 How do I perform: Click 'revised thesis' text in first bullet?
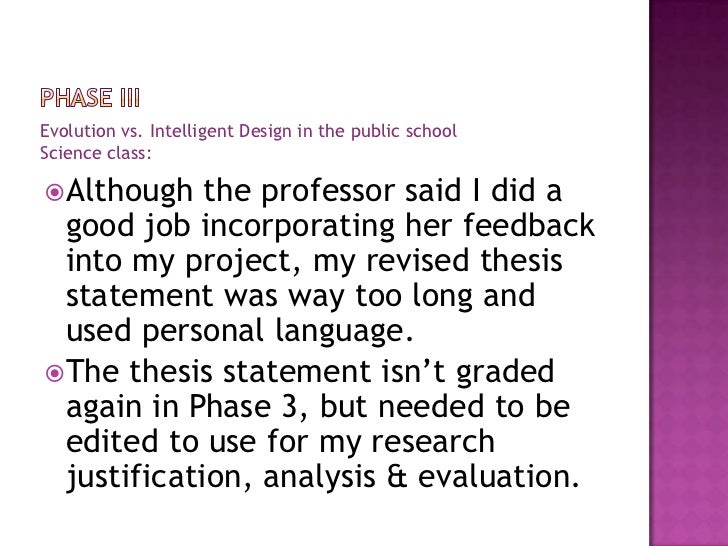[464, 260]
